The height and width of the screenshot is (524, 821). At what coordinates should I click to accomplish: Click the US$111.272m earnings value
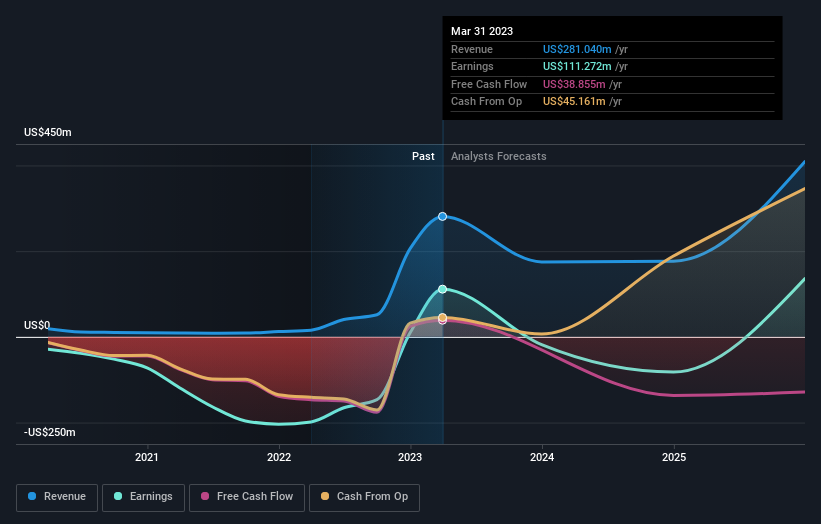coord(577,66)
